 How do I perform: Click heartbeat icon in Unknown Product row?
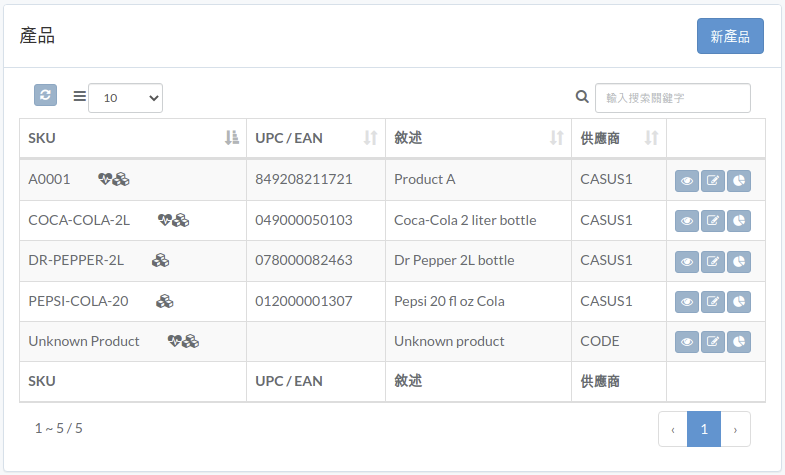[174, 341]
